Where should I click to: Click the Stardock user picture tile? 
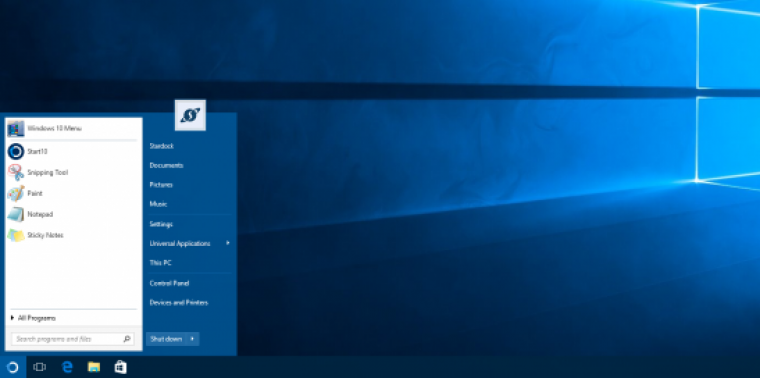[x=190, y=115]
